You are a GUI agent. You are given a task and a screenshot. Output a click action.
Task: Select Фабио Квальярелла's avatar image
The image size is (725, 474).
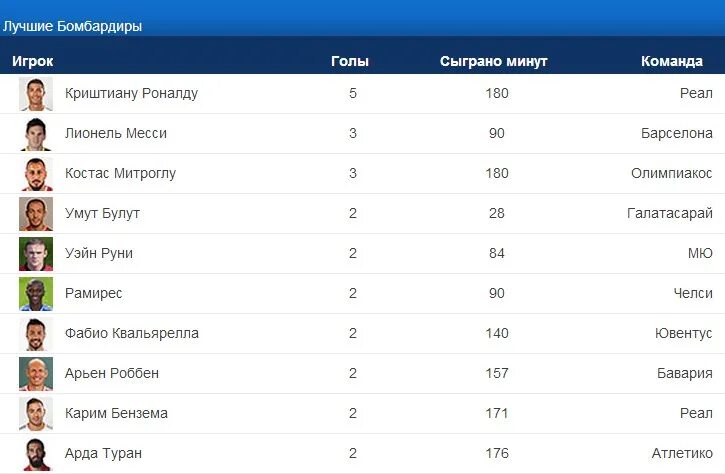(x=36, y=334)
